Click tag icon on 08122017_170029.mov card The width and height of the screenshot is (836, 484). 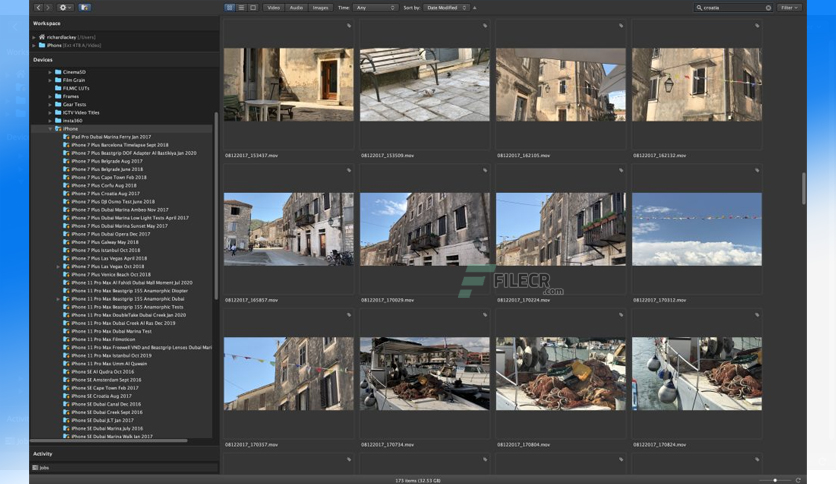coord(485,170)
